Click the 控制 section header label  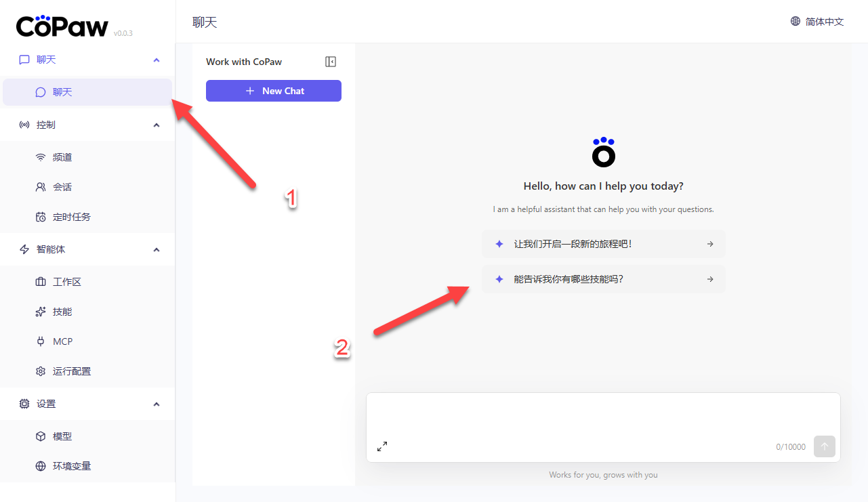click(x=46, y=125)
